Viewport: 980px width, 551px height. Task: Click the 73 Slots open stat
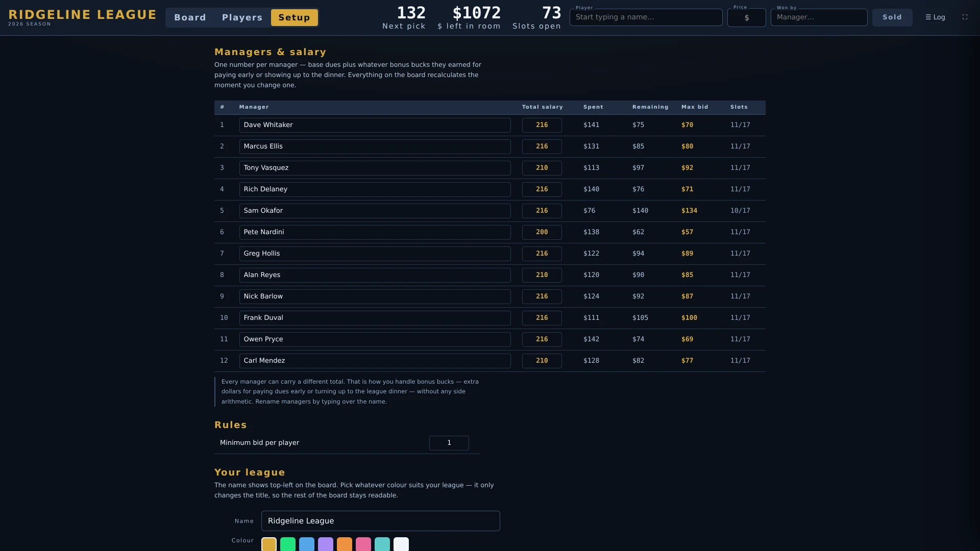[536, 17]
